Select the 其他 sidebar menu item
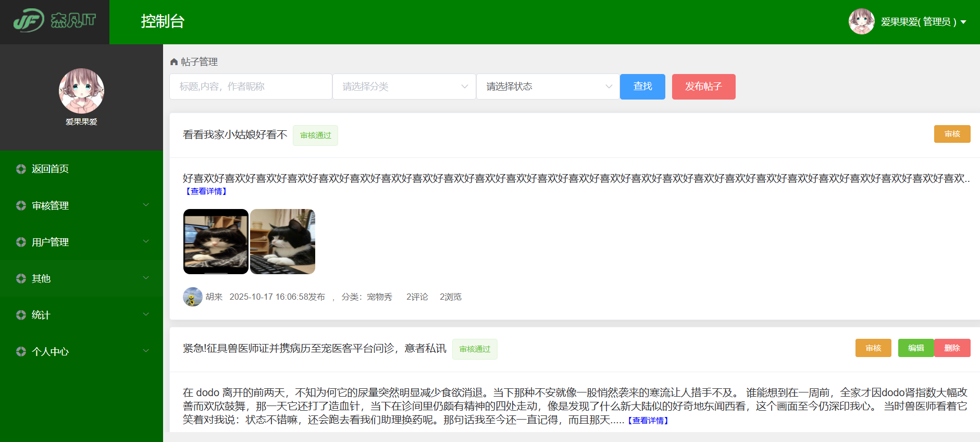The width and height of the screenshot is (980, 442). click(81, 278)
